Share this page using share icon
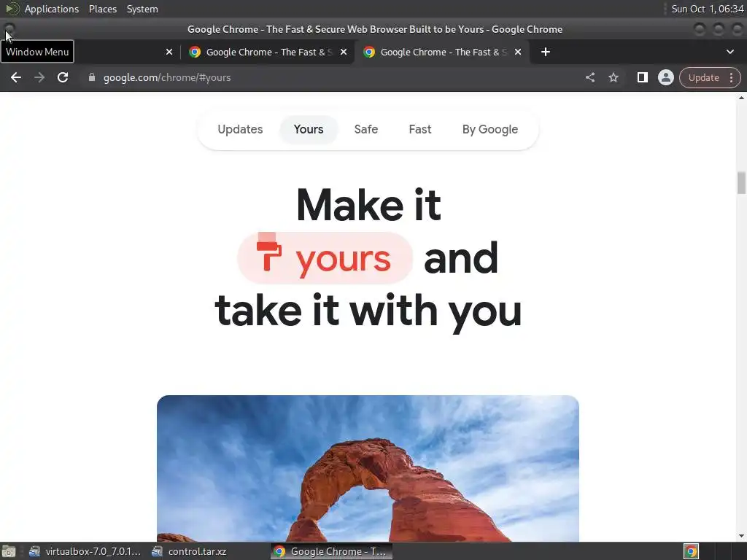Image resolution: width=747 pixels, height=560 pixels. [590, 77]
